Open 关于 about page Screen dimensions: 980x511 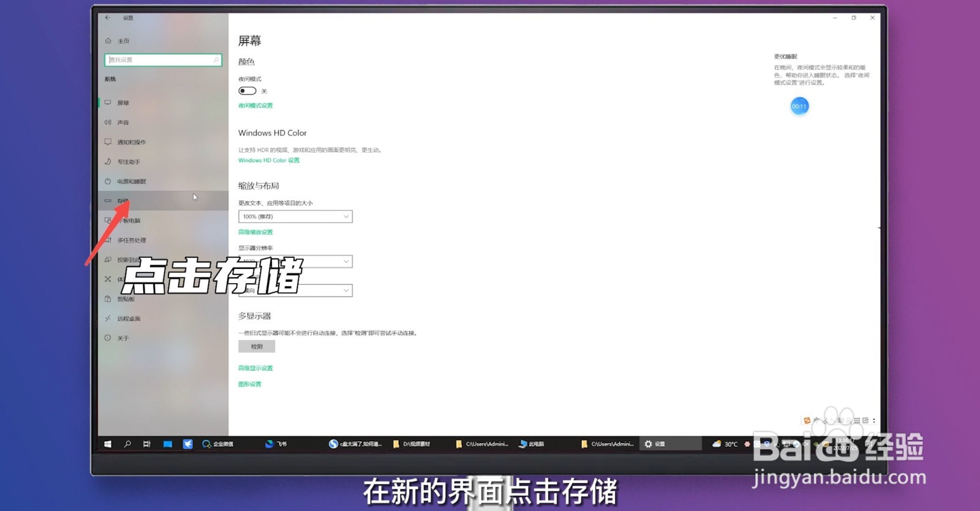pyautogui.click(x=164, y=338)
